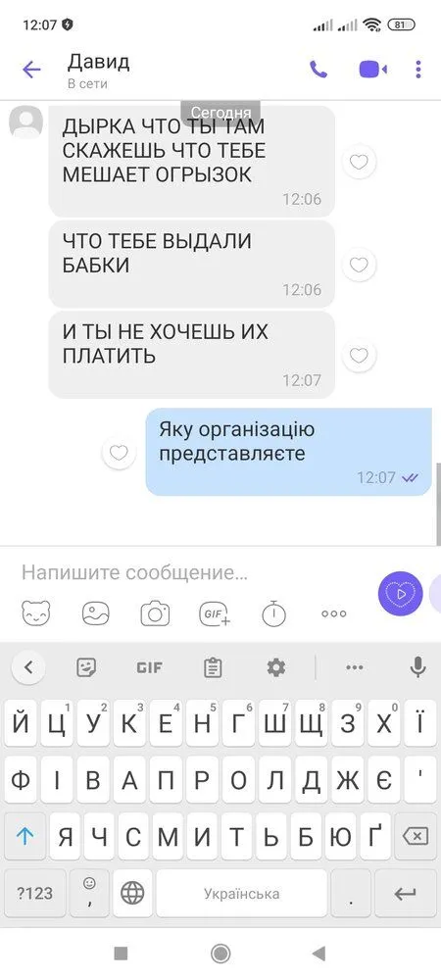The height and width of the screenshot is (980, 441).
Task: Start a voice call with Давид
Action: point(318,70)
